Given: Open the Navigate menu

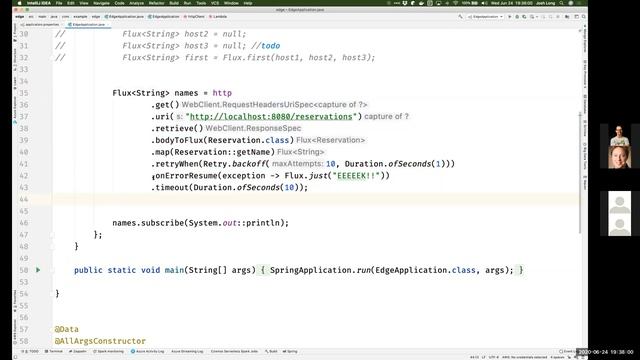Looking at the screenshot, I should 101,3.
